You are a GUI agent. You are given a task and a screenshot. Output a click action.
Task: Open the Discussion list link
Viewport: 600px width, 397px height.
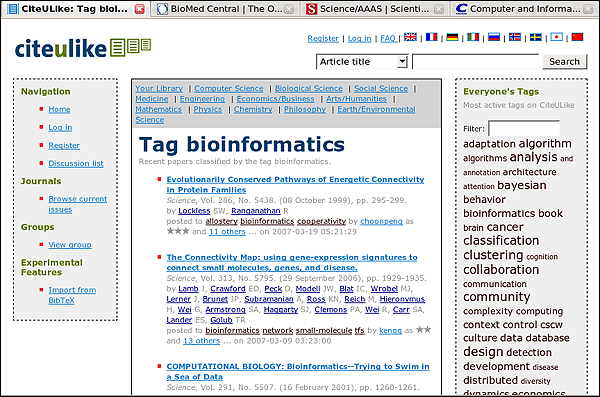point(76,163)
